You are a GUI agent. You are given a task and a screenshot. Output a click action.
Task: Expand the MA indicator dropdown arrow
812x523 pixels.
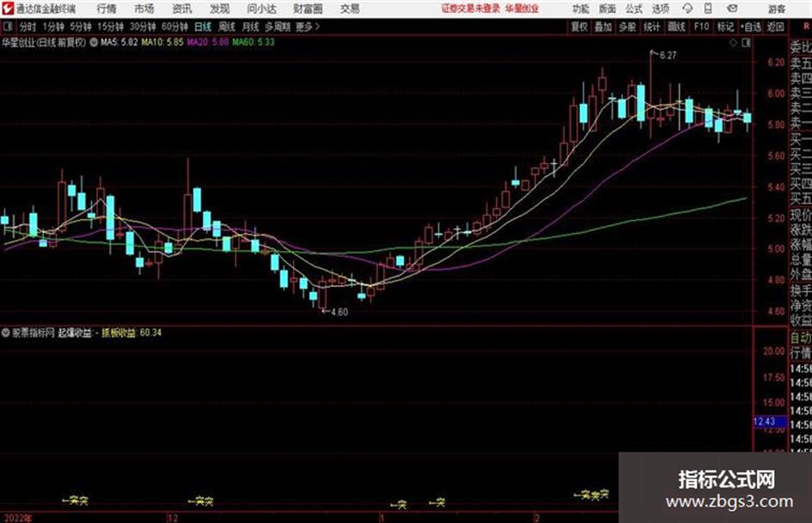[x=94, y=42]
